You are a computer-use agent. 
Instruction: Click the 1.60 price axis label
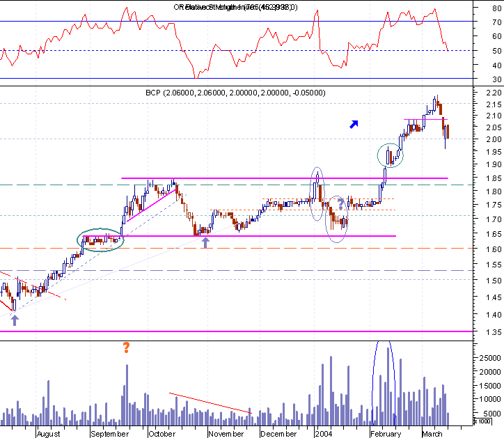click(x=494, y=249)
